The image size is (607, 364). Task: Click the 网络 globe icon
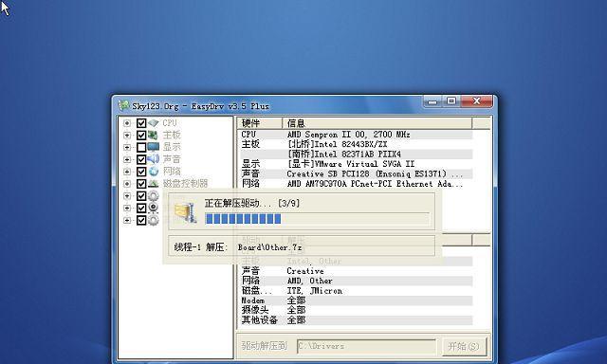click(x=154, y=172)
